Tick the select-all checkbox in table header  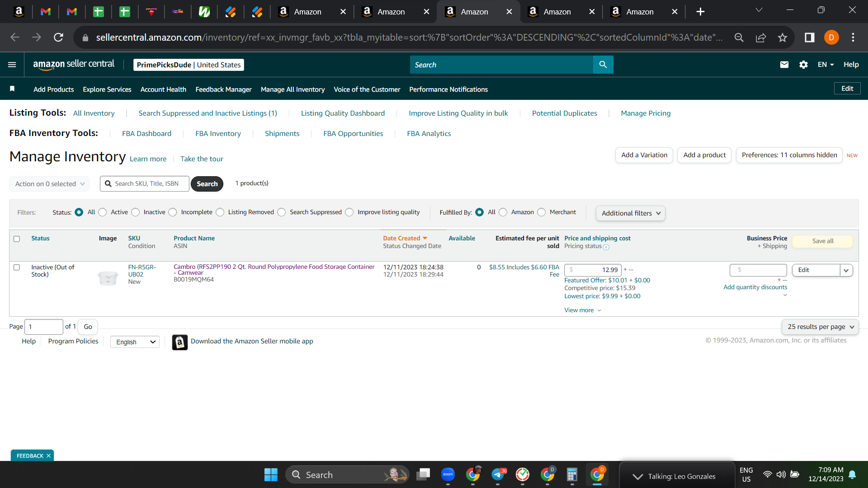[x=17, y=239]
